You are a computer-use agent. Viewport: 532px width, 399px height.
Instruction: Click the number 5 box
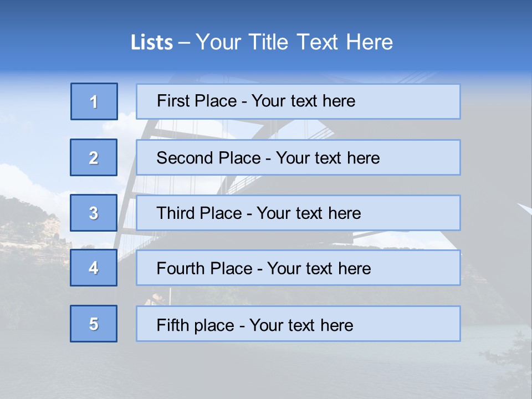click(x=94, y=324)
